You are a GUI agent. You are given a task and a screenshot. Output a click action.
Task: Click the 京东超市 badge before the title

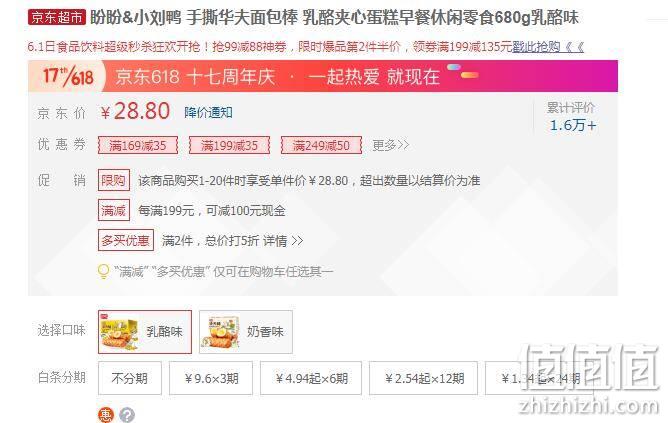[57, 17]
